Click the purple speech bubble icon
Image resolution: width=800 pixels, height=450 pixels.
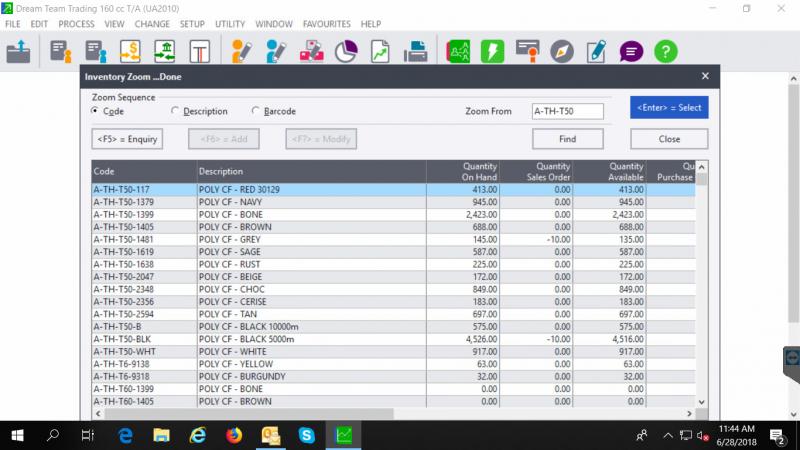[x=631, y=51]
